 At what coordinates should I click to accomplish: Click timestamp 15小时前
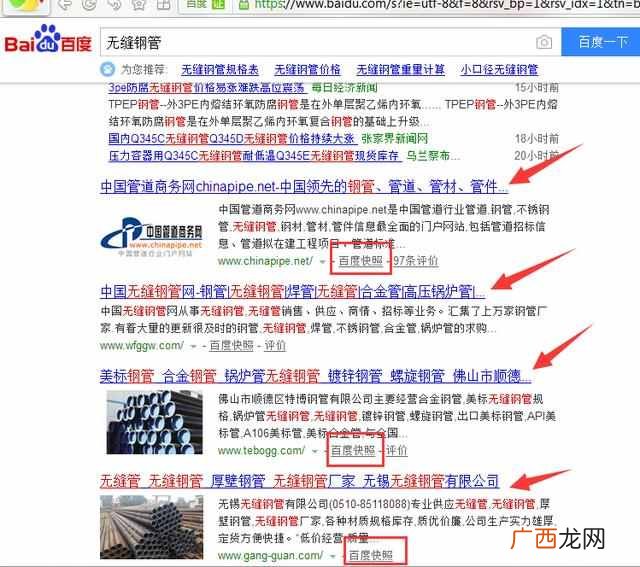[x=536, y=88]
